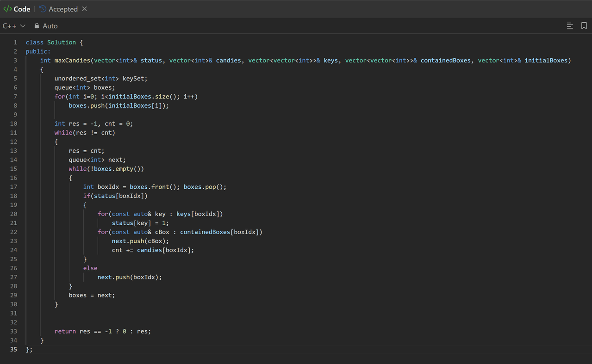Click the lock icon beside Auto

[37, 26]
